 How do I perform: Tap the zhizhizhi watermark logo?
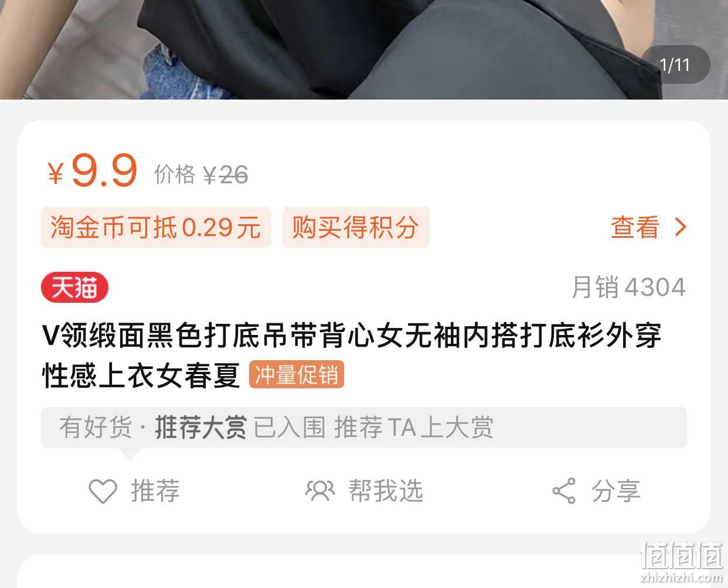[x=682, y=560]
